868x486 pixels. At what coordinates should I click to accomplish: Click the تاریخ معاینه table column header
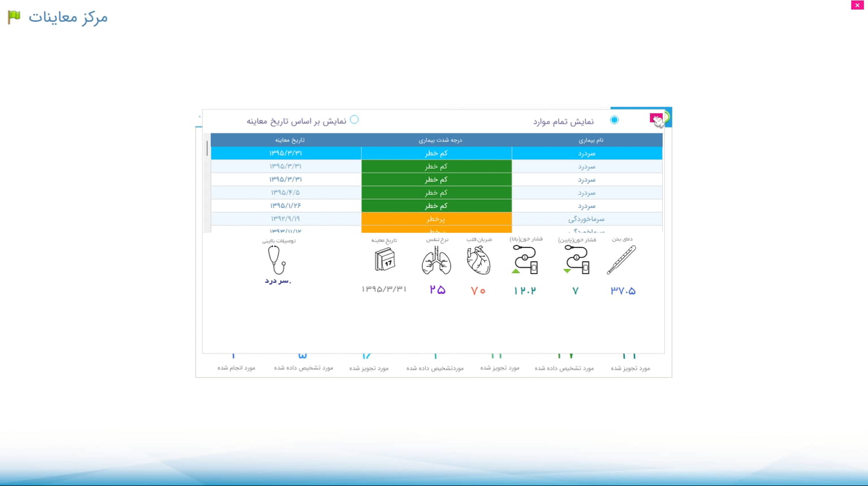click(x=286, y=140)
